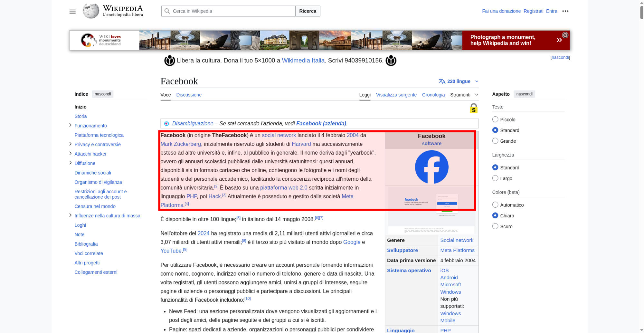Click the Wikipedia search input field

point(228,11)
